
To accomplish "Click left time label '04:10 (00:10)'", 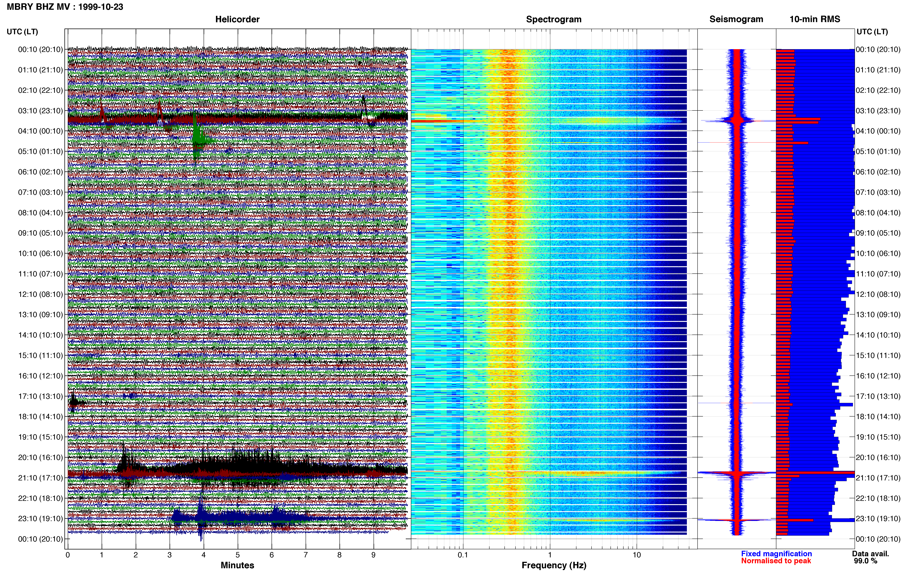I will 41,131.
